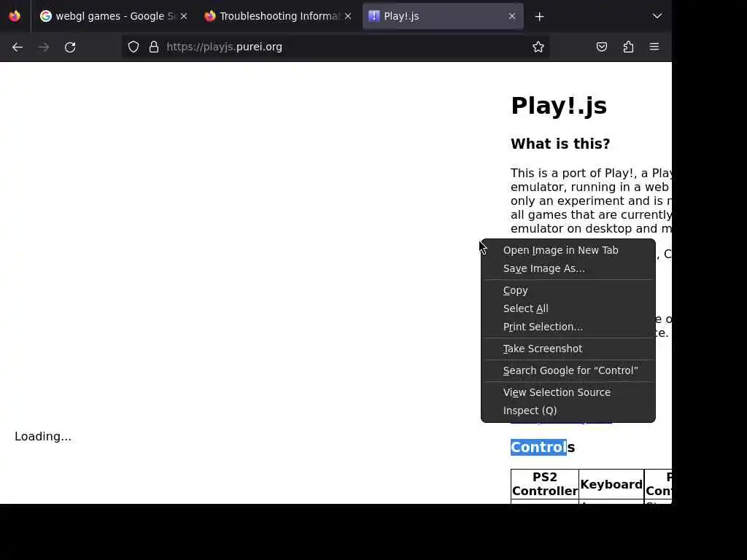Screen dimensions: 747x560
Task: Open the Extensions puzzle icon
Action: point(628,47)
